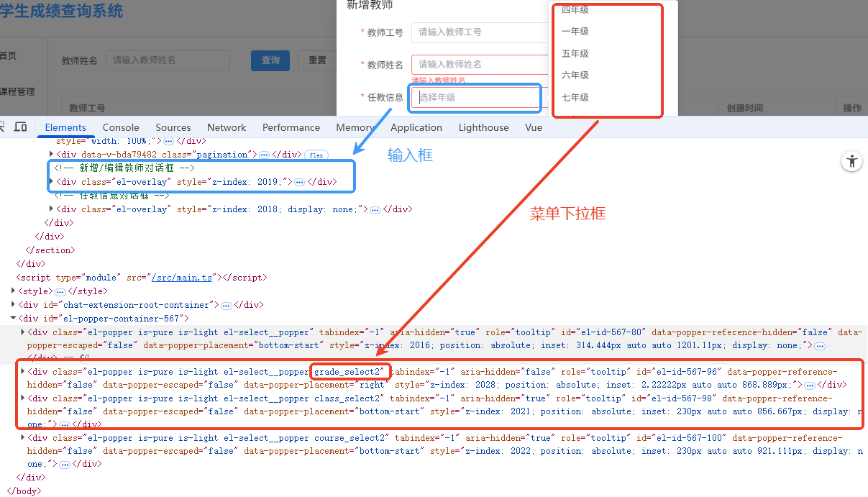This screenshot has height=497, width=868.
Task: Toggle the device toolbar icon in DevTools
Action: click(20, 127)
